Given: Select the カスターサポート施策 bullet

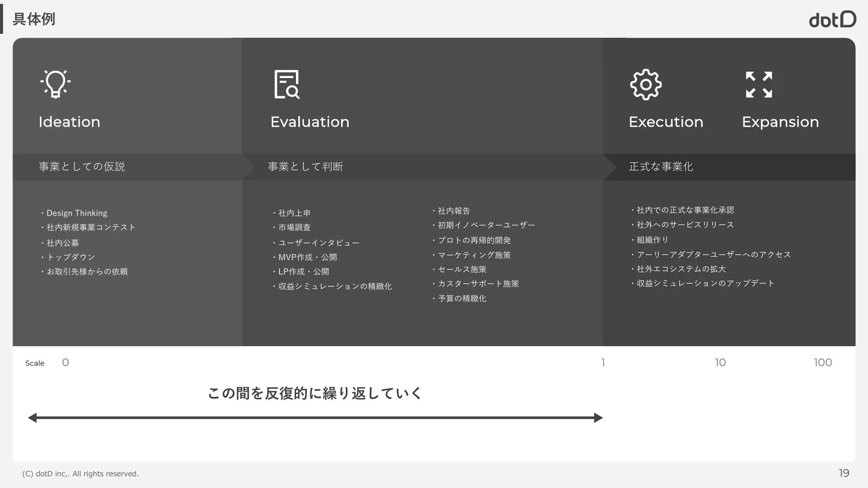Looking at the screenshot, I should (475, 284).
